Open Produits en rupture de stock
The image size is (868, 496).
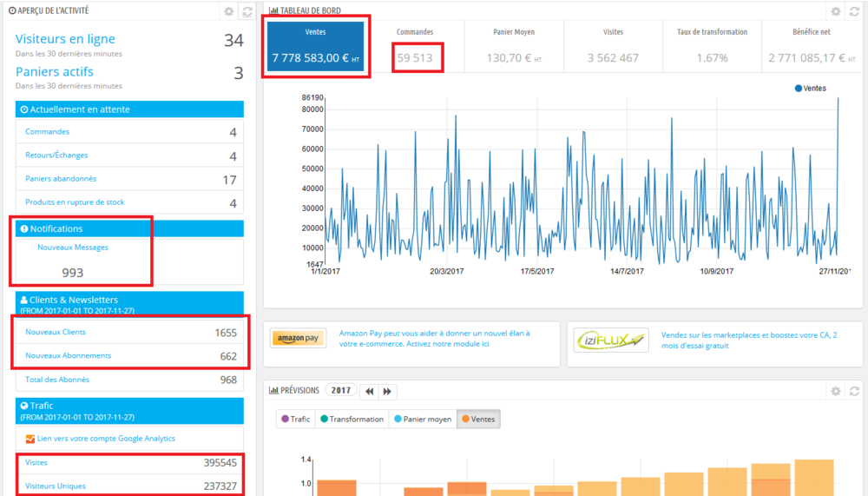[75, 202]
